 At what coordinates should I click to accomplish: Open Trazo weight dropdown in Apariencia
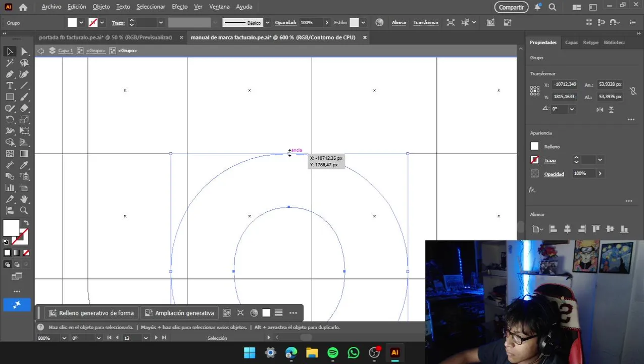(600, 160)
